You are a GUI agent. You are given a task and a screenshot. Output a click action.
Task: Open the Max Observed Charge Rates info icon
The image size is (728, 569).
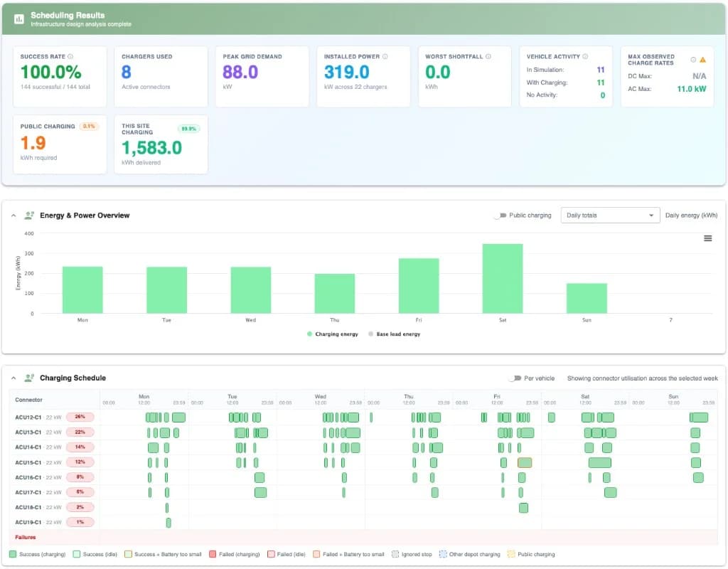tap(692, 60)
